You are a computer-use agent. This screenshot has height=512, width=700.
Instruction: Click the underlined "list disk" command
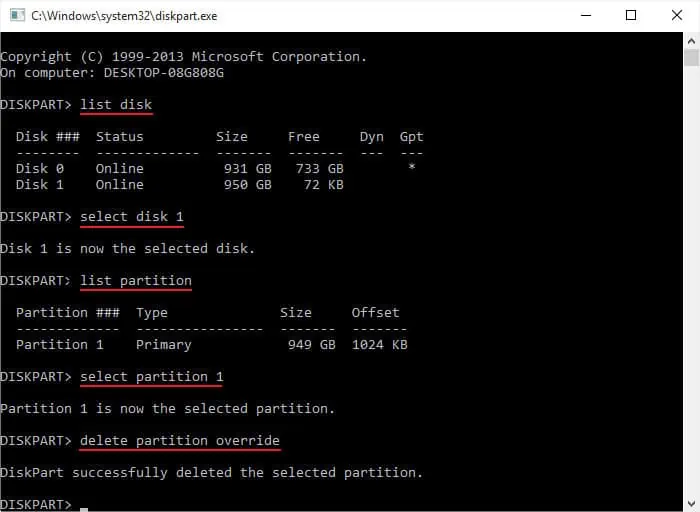point(116,104)
